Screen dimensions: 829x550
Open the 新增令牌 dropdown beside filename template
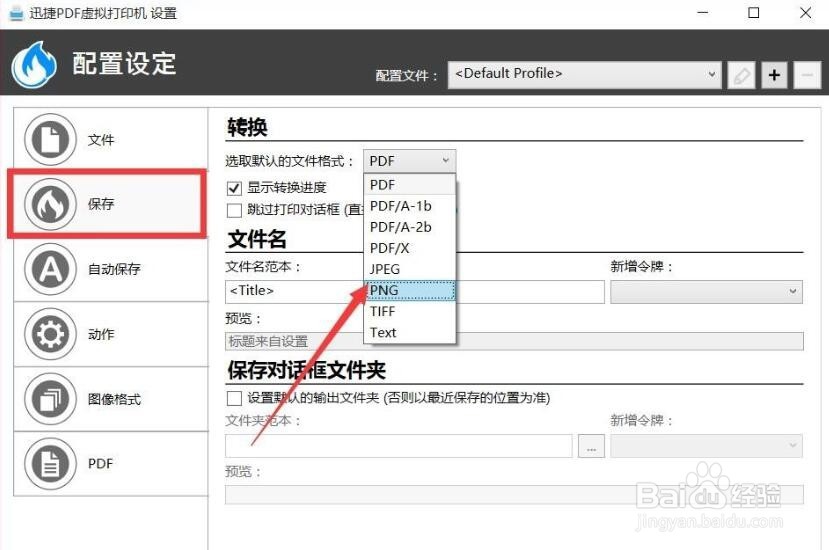706,292
